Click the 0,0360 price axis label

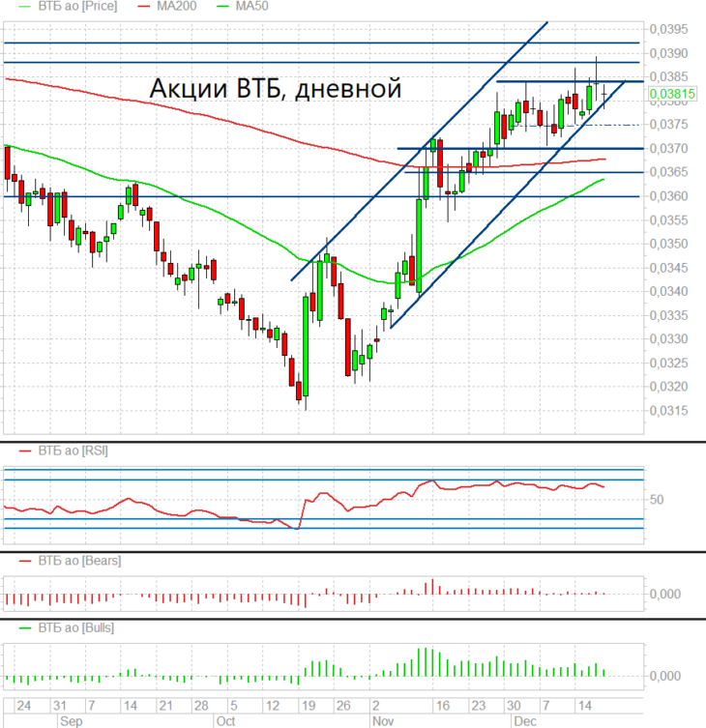(668, 196)
